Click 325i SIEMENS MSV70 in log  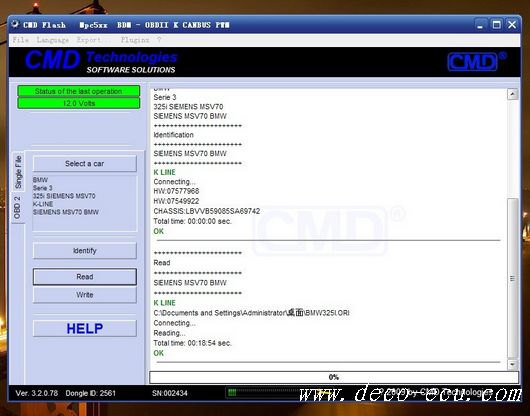click(188, 107)
